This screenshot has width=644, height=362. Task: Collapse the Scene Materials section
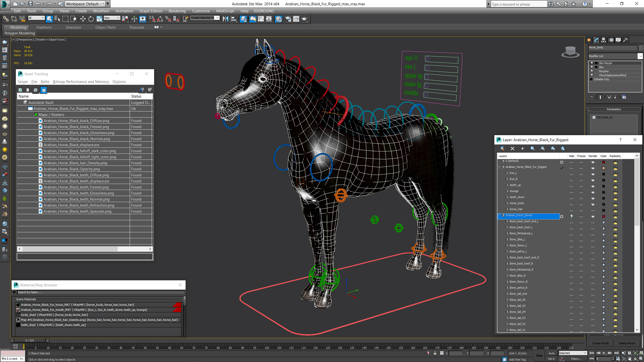tap(14, 299)
